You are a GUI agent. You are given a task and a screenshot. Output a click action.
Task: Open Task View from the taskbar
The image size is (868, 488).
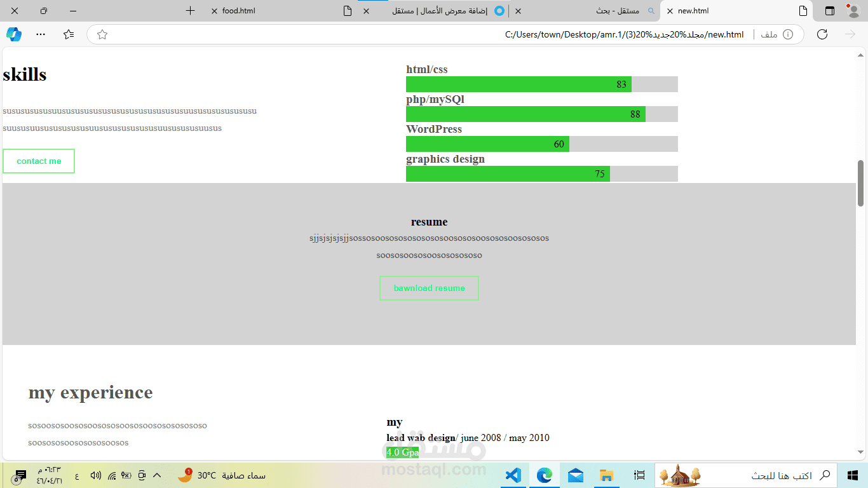639,475
